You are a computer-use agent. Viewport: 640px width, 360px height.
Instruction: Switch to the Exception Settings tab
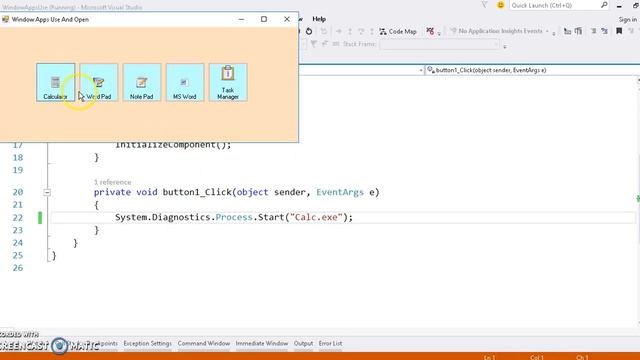tap(147, 344)
